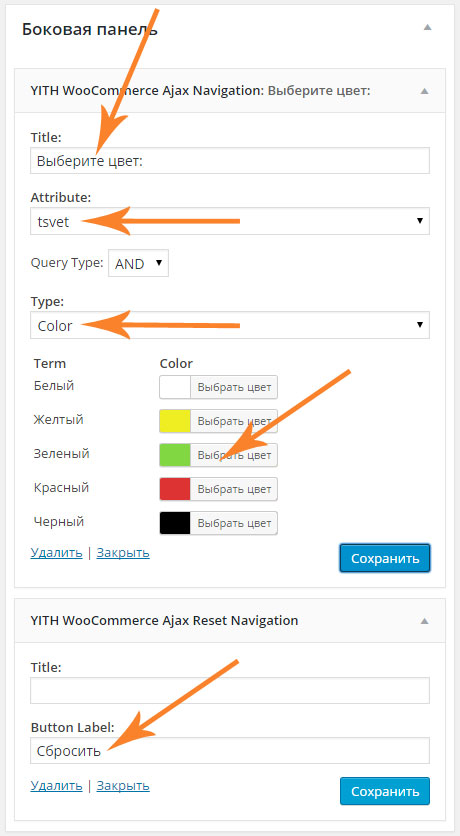This screenshot has height=836, width=460.
Task: Click the white color swatch for Белый
Action: (175, 387)
